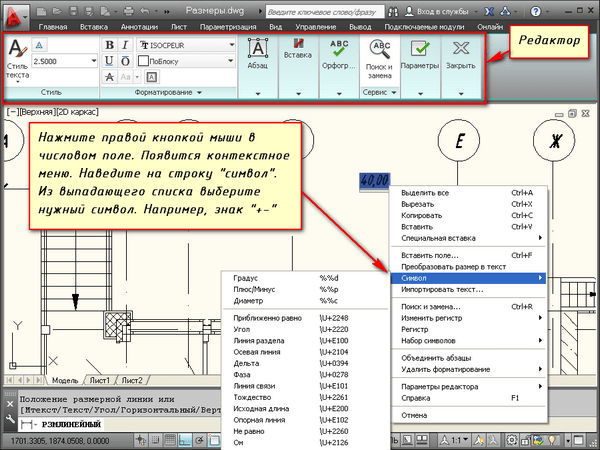Toggle Bold formatting
The width and height of the screenshot is (600, 450).
pyautogui.click(x=109, y=45)
